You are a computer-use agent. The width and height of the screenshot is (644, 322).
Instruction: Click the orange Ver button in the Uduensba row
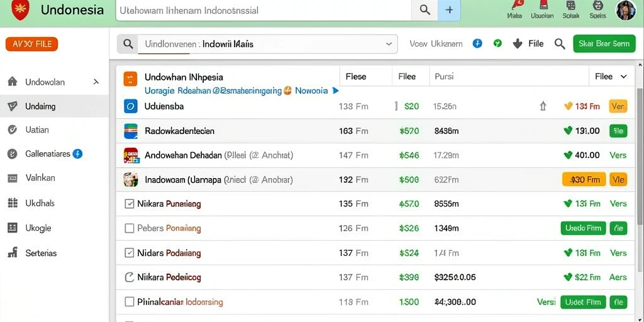pos(618,106)
